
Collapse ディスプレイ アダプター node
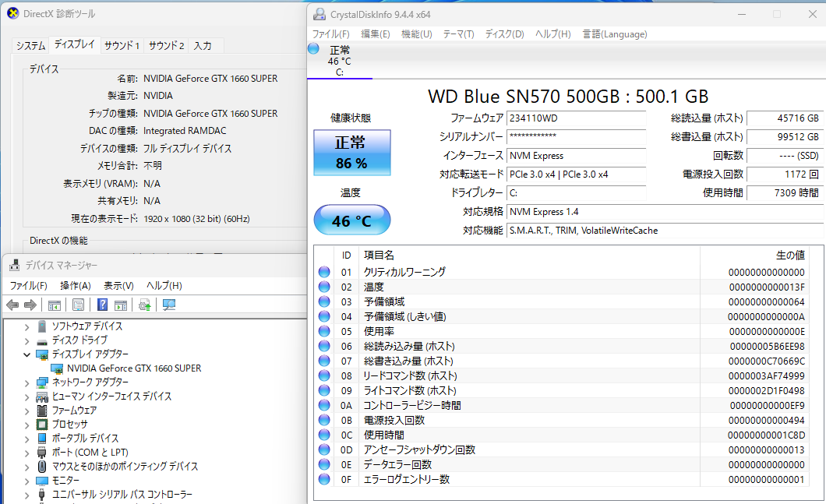[26, 354]
